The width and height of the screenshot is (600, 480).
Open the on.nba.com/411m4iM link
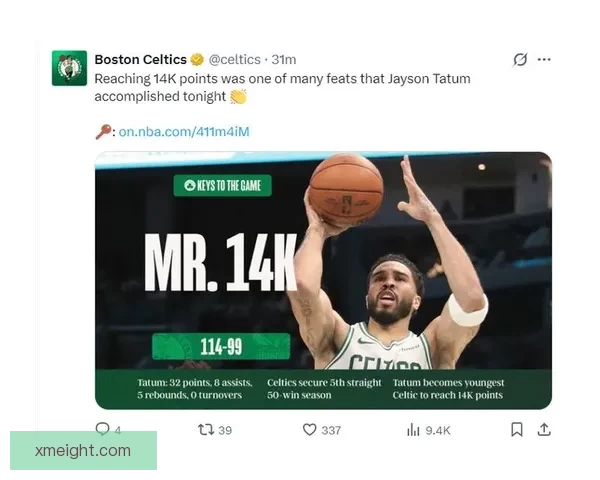pyautogui.click(x=184, y=132)
